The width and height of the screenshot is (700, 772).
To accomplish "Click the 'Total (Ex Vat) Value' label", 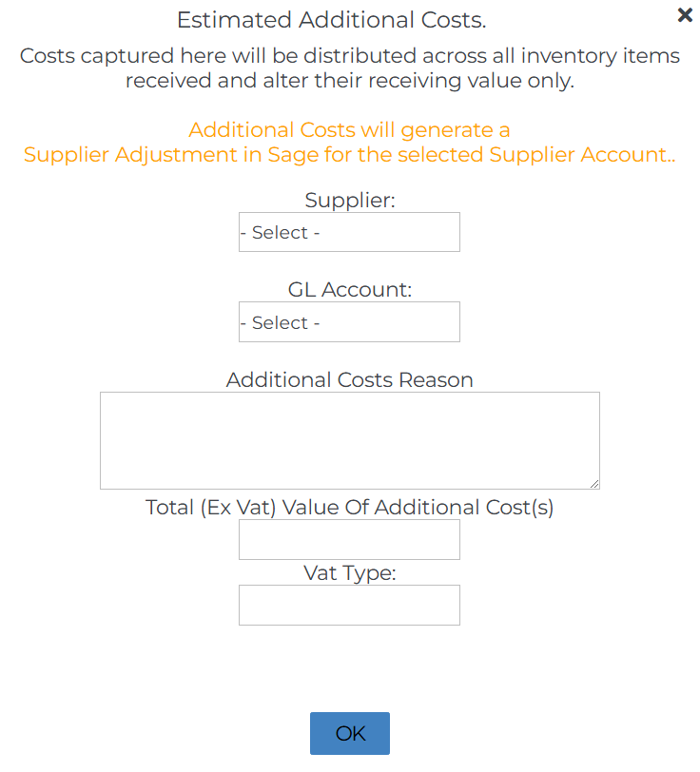I will 349,508.
